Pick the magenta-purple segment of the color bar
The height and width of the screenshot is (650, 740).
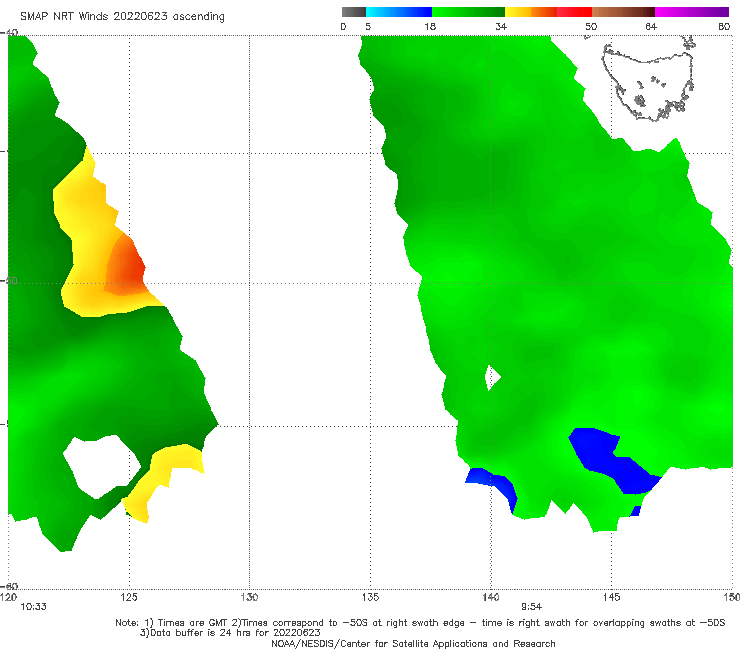tap(692, 12)
